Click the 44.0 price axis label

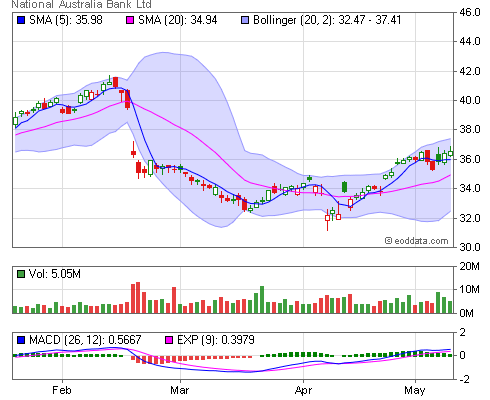click(470, 41)
